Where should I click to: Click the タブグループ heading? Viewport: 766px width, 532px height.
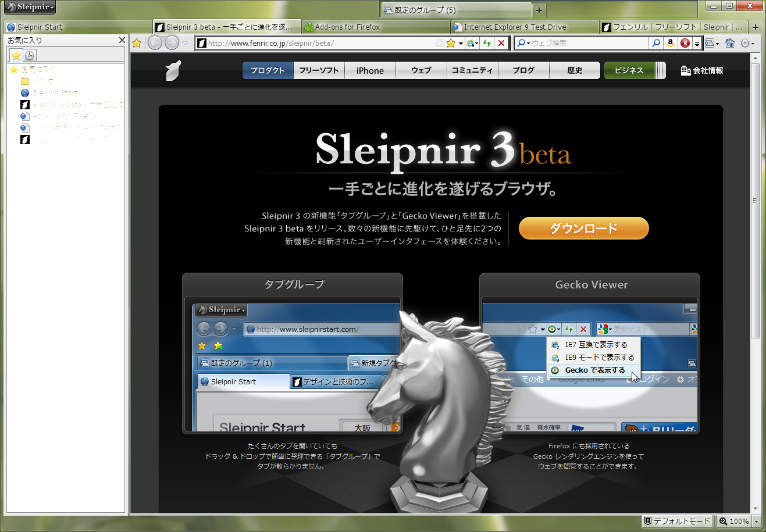coord(294,284)
